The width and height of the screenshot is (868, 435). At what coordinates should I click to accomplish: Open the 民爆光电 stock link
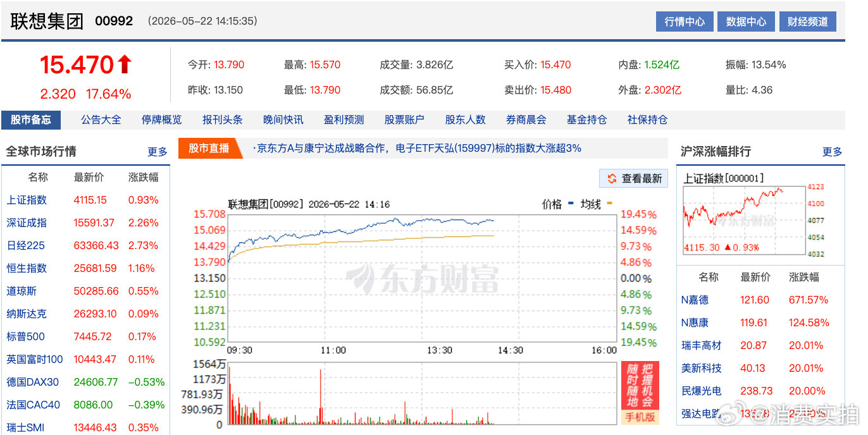coord(701,391)
